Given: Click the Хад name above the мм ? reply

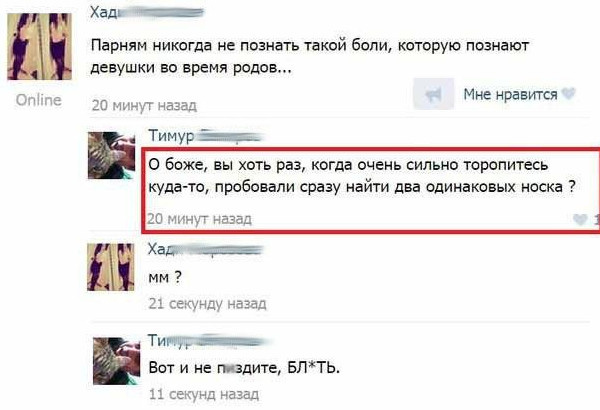Looking at the screenshot, I should click(205, 250).
